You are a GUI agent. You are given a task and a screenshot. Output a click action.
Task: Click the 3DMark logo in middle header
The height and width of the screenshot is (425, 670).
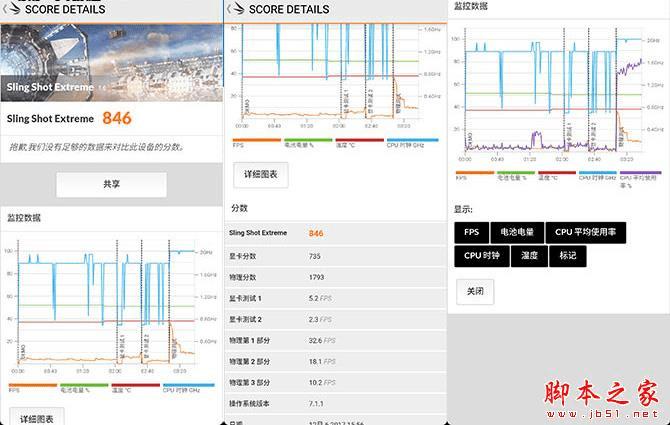(238, 9)
